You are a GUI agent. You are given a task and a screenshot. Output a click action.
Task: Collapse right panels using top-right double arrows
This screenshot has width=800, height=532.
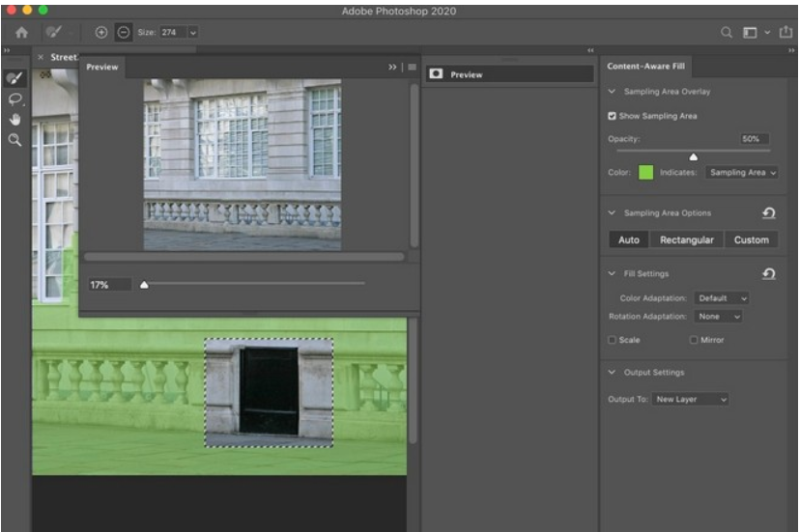coord(790,50)
